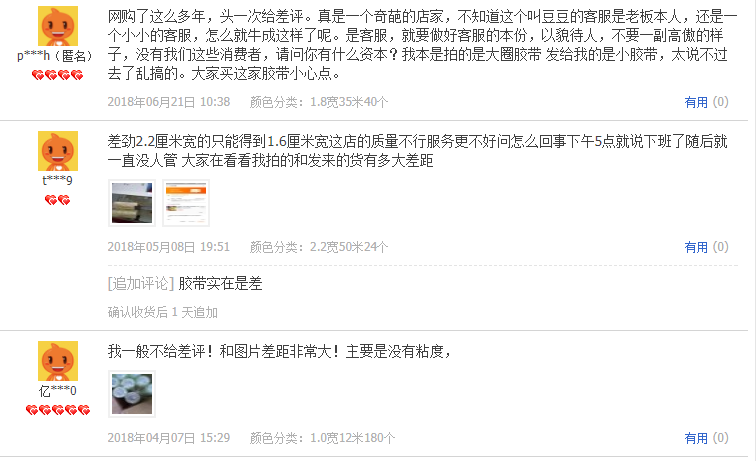The width and height of the screenshot is (756, 461).
Task: Click the 颜色分类 2.2宽50米24个 text
Action: click(319, 247)
